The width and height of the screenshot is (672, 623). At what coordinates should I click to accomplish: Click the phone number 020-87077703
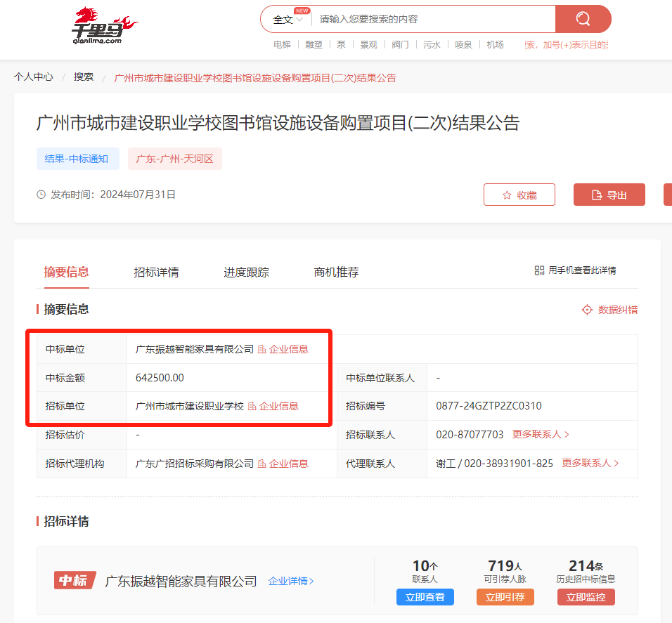(470, 435)
